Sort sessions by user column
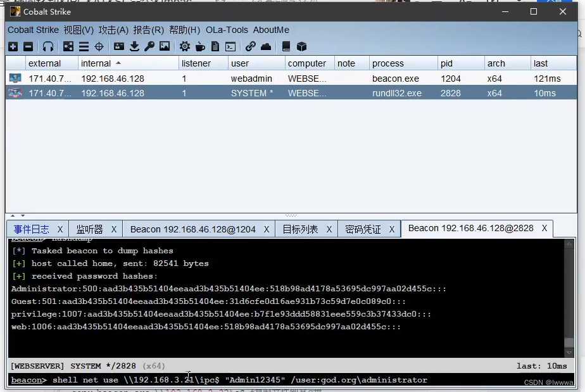The image size is (585, 392). pos(256,63)
